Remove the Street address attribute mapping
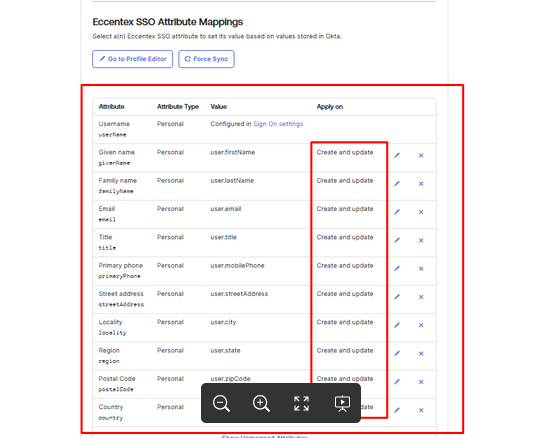533x438 pixels. (421, 297)
